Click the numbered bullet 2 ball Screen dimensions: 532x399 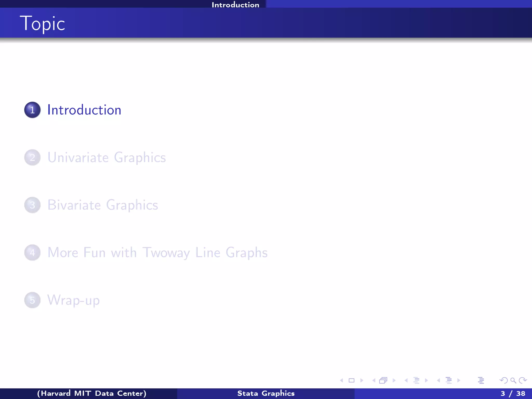point(32,157)
